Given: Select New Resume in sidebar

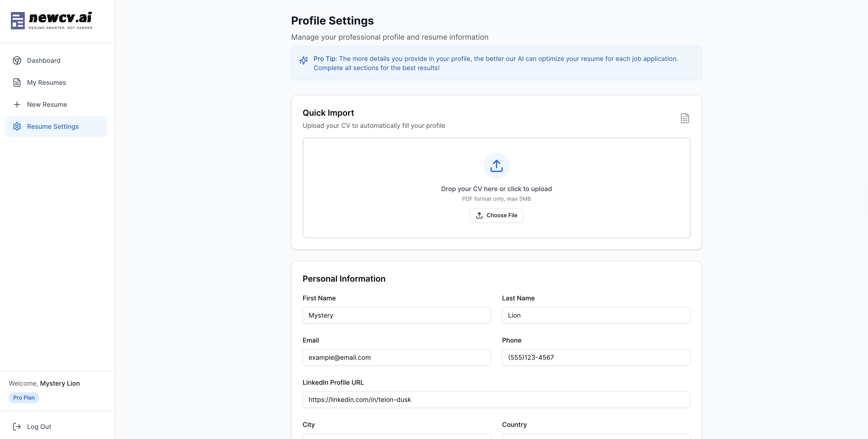Looking at the screenshot, I should click(x=47, y=104).
